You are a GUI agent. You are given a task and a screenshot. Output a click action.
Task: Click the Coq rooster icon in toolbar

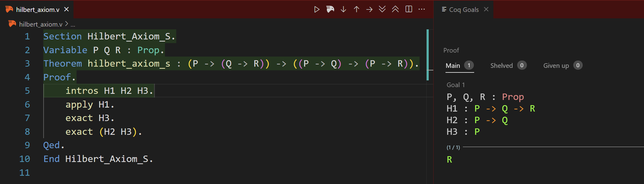(330, 9)
